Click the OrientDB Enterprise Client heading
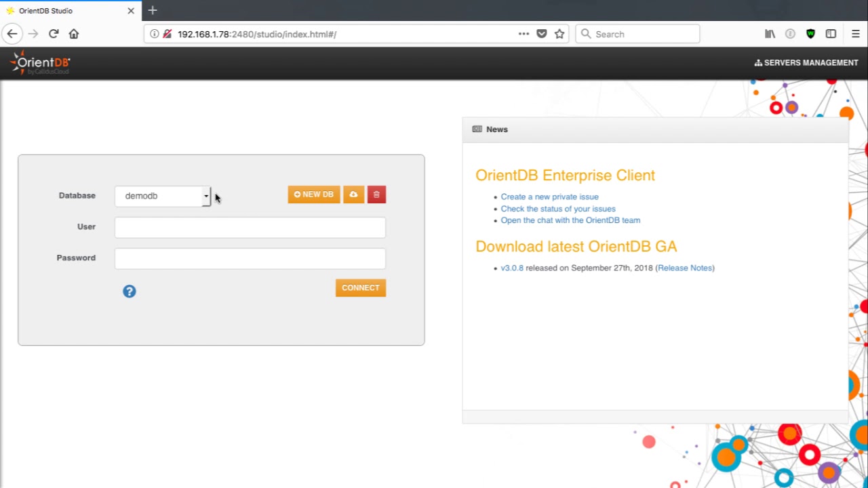This screenshot has width=868, height=488. 565,176
